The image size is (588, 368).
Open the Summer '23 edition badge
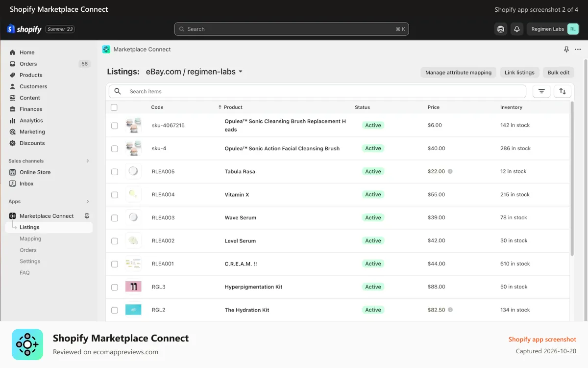click(60, 29)
